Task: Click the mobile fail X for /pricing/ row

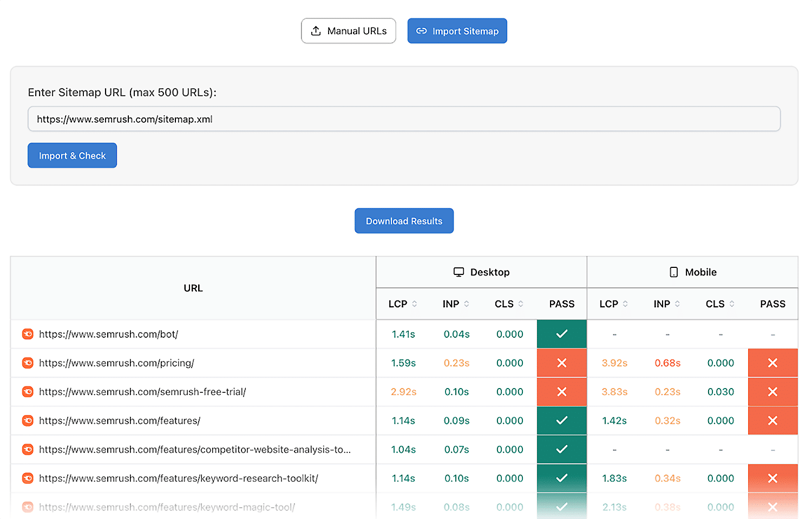Action: click(772, 363)
